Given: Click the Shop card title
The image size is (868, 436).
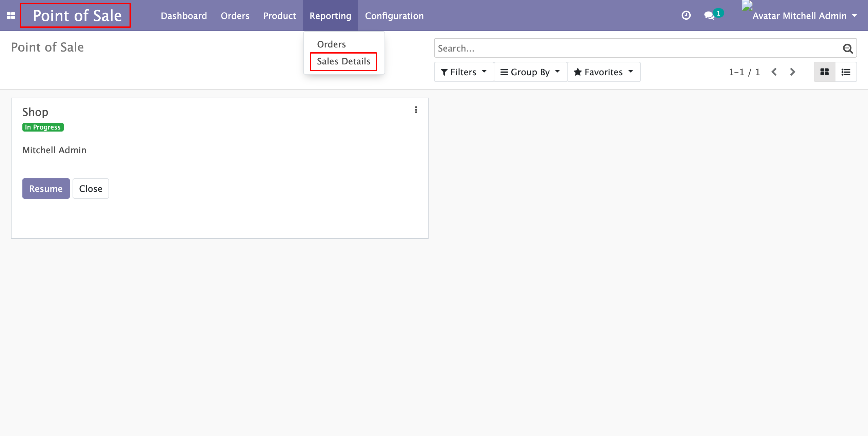Looking at the screenshot, I should (x=35, y=112).
